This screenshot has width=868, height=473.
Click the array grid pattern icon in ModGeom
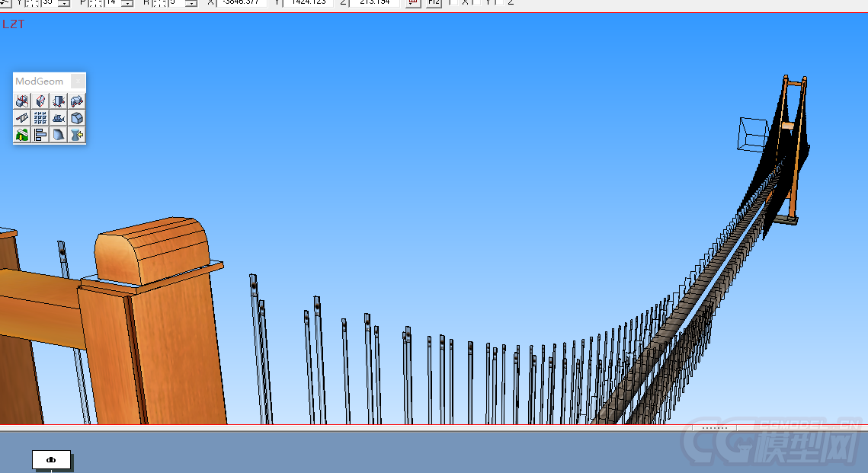pyautogui.click(x=40, y=118)
